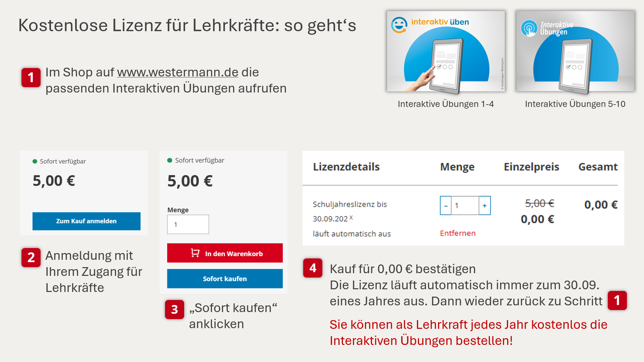The height and width of the screenshot is (362, 644).
Task: Click the quantity field in Lizenzdetails table
Action: pos(465,205)
